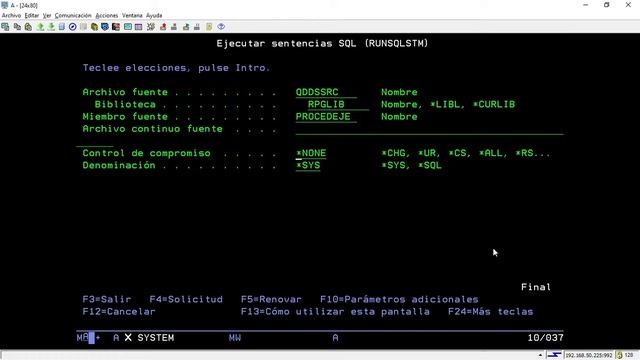Viewport: 640px width, 360px height.
Task: Click the green down-arrow receive file icon
Action: (51, 27)
